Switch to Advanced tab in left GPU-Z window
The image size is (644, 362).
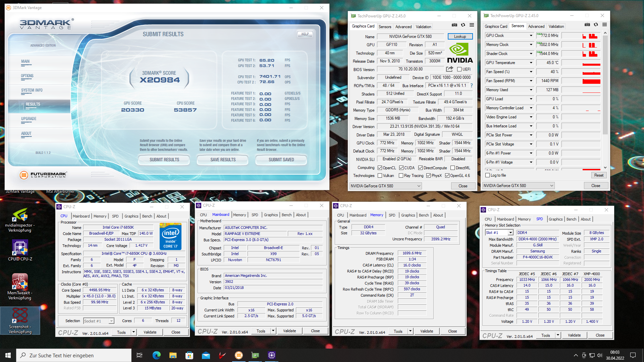(x=403, y=27)
